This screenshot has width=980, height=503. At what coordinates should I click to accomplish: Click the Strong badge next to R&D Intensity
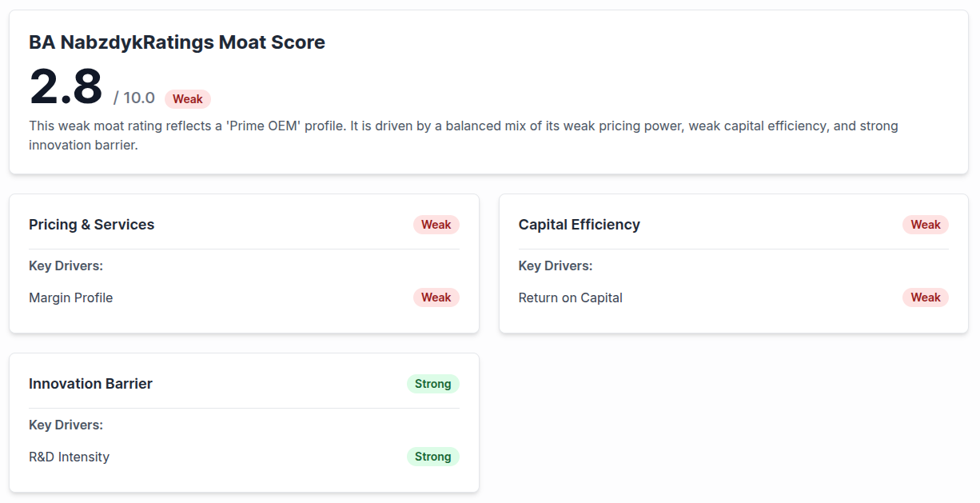pos(432,456)
